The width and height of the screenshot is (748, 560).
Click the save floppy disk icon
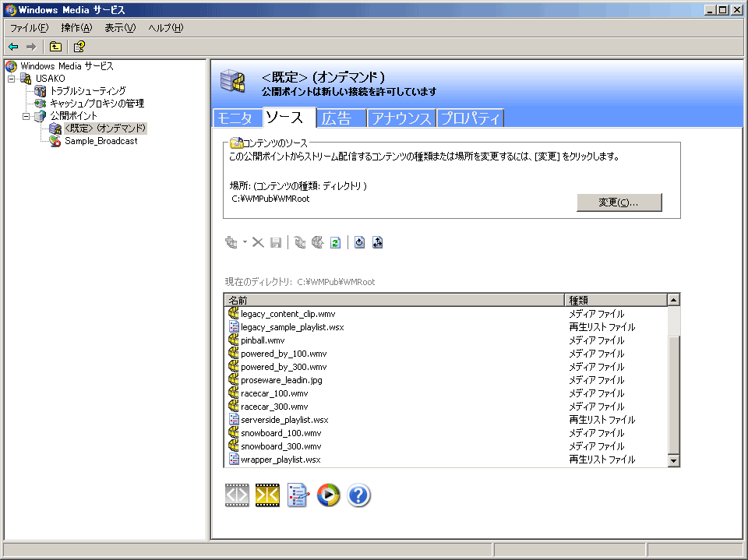[x=276, y=242]
